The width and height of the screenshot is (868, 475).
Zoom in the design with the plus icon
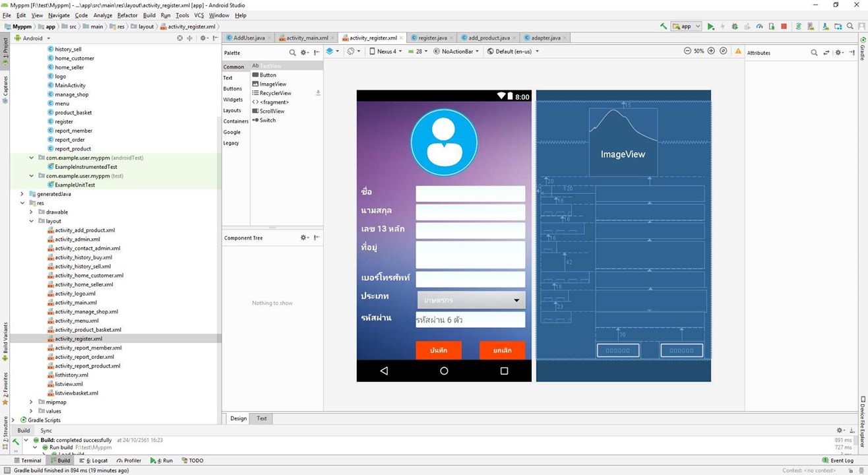coord(711,51)
